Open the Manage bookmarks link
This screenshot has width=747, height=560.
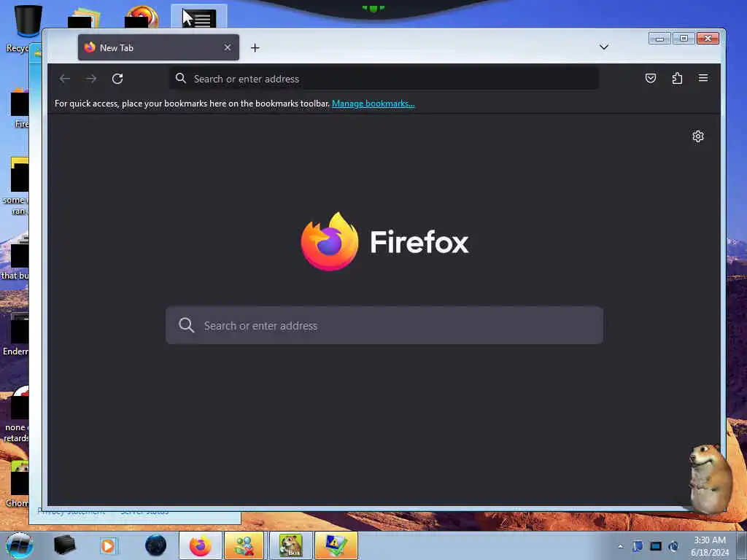(x=373, y=104)
